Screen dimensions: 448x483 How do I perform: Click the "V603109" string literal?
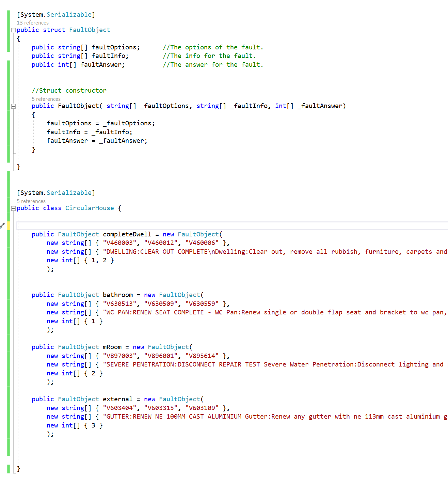pos(202,408)
